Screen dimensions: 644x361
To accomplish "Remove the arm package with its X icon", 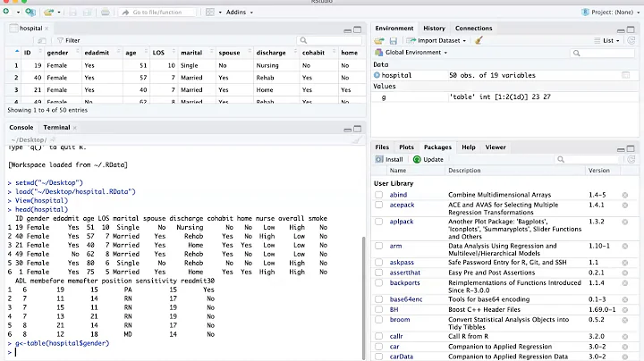I will point(624,246).
